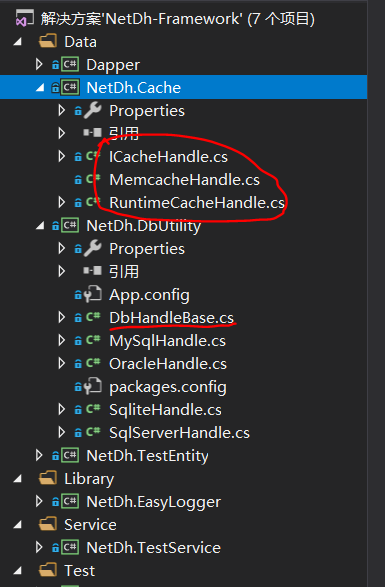
Task: Select RuntimeCacheHandle.cs file
Action: 197,203
